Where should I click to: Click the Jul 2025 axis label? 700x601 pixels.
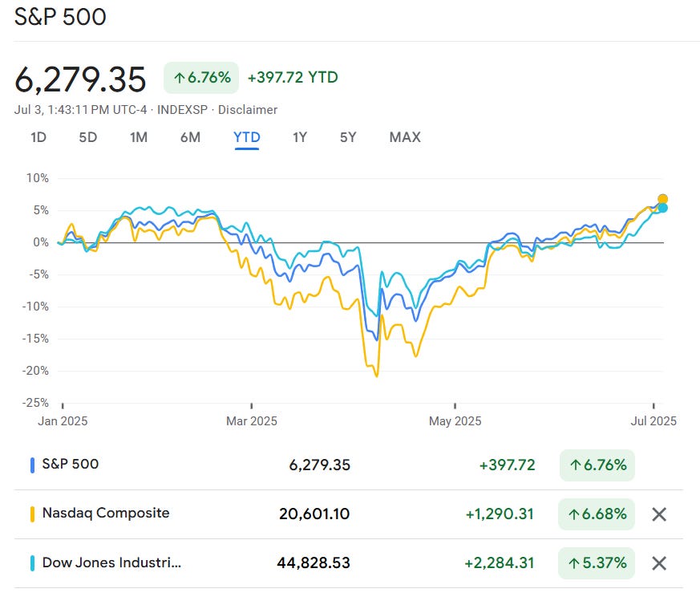coord(653,421)
